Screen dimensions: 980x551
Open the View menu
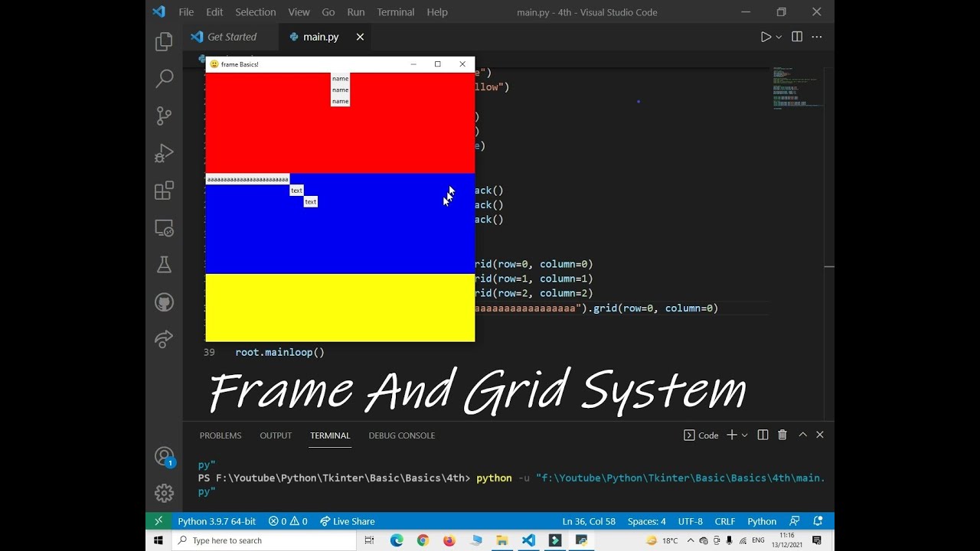click(299, 12)
